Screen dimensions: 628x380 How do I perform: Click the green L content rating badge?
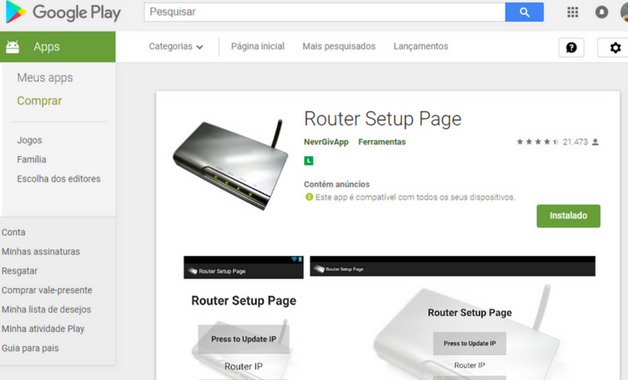click(x=308, y=161)
